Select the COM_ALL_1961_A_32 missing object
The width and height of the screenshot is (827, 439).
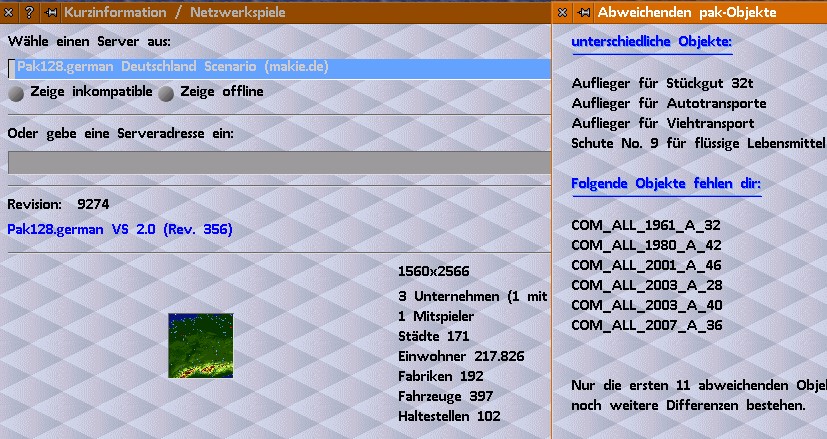click(645, 226)
